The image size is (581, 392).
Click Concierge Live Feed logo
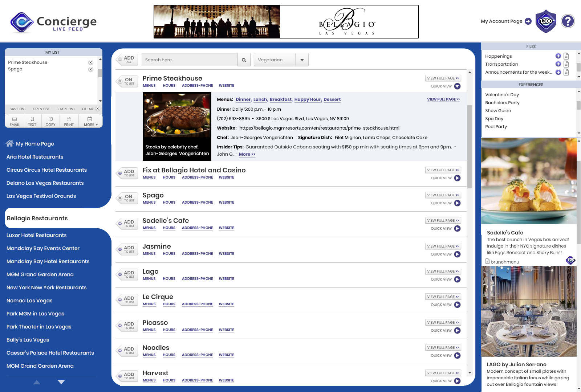pyautogui.click(x=53, y=22)
